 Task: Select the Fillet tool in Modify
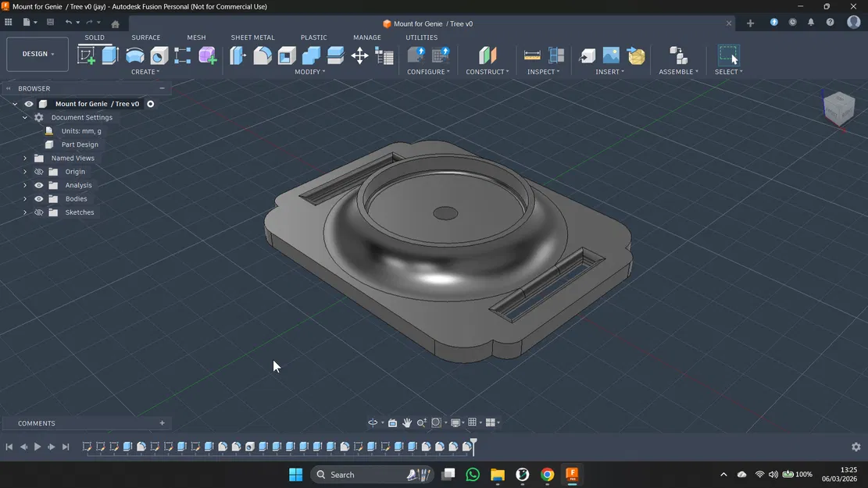pyautogui.click(x=263, y=55)
